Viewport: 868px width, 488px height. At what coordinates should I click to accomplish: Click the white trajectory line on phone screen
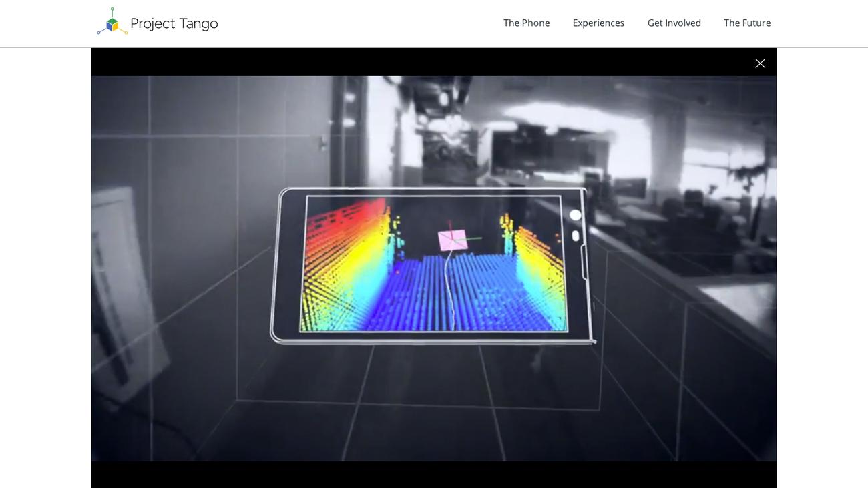(449, 294)
